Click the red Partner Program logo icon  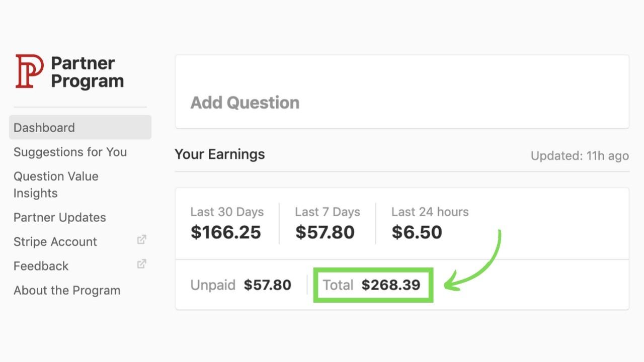tap(29, 71)
